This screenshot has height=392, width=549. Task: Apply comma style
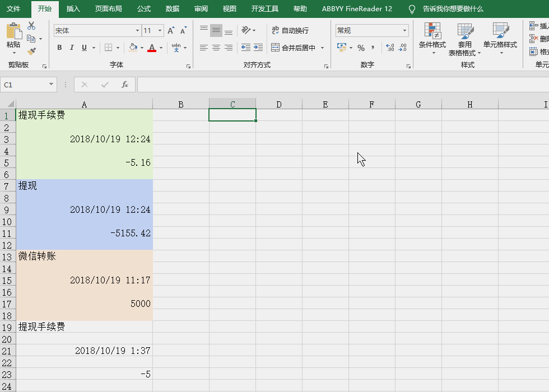pos(373,48)
